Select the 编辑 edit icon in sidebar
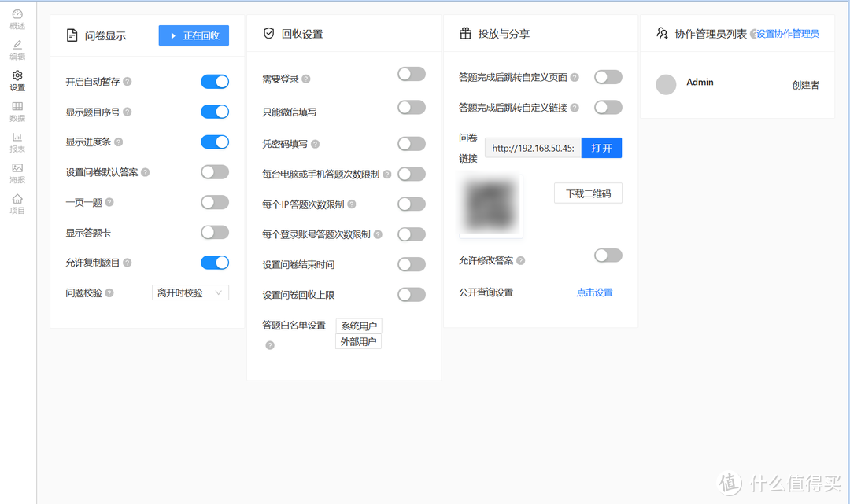This screenshot has width=850, height=504. 17,49
